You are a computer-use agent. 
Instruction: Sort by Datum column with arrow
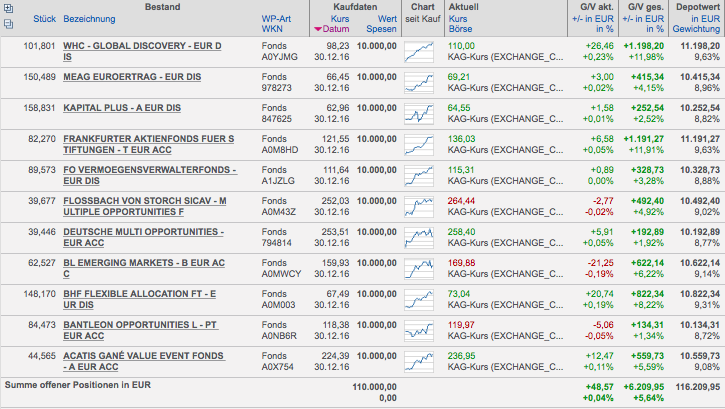[332, 29]
